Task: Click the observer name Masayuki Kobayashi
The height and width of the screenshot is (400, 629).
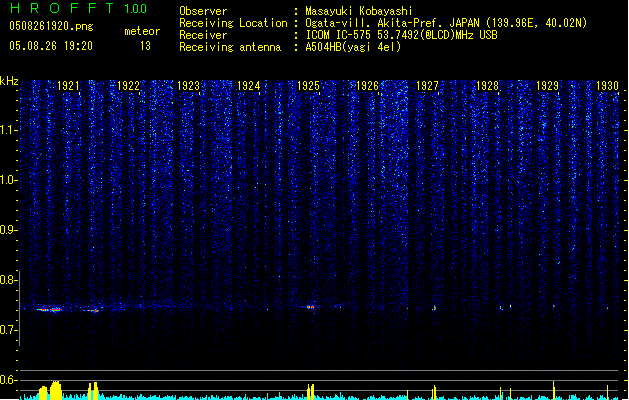Action: [x=359, y=11]
